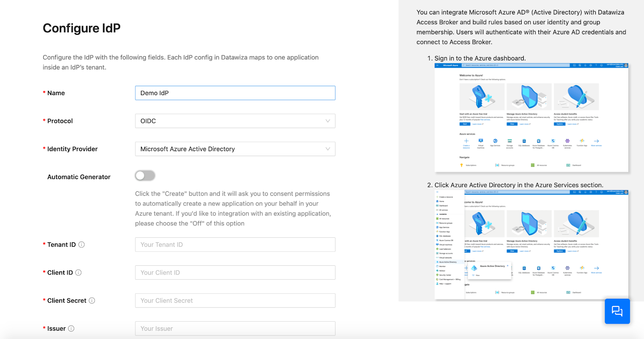This screenshot has height=339, width=644.
Task: Click the Issuer info icon
Action: [71, 329]
